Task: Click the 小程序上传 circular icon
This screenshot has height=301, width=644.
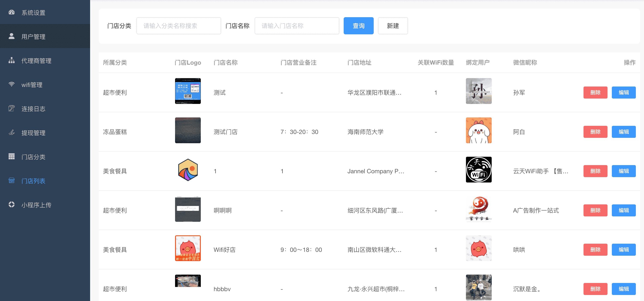Action: (12, 204)
